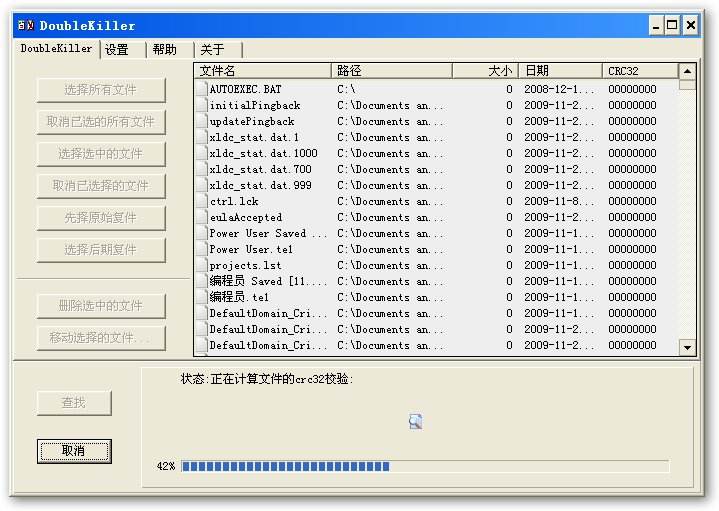The width and height of the screenshot is (719, 511).
Task: Click the 删除选中的文件 button
Action: click(101, 306)
